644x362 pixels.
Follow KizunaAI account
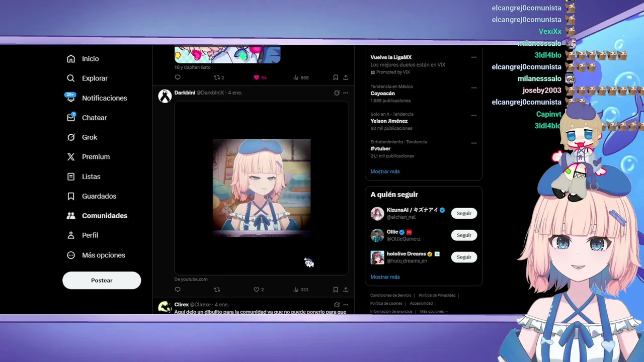[464, 214]
